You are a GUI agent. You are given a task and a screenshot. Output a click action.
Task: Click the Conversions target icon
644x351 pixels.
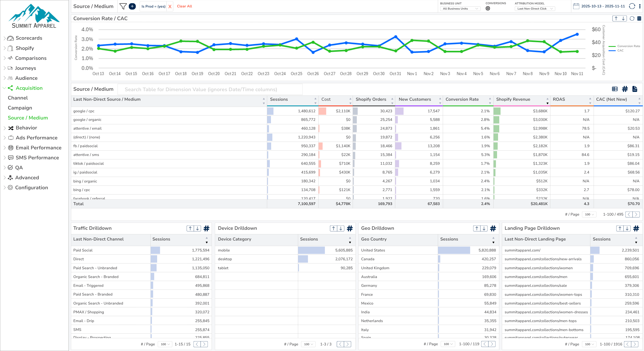tap(488, 8)
